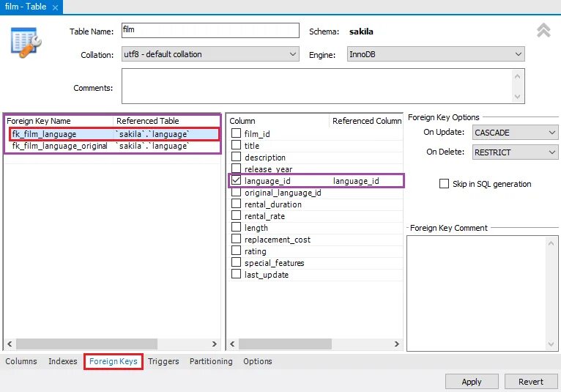The width and height of the screenshot is (561, 392).
Task: Select the fk_film_language foreign key row
Action: point(114,134)
